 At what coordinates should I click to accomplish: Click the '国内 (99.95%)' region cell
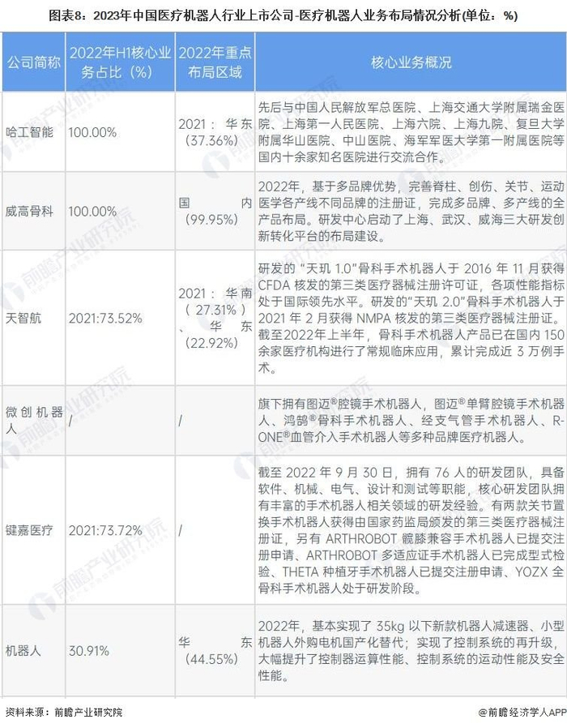point(215,212)
